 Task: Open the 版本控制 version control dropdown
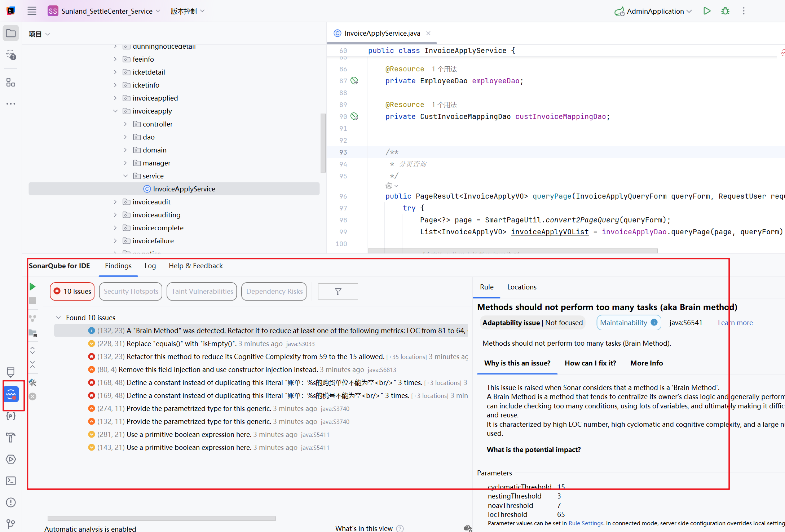tap(188, 11)
